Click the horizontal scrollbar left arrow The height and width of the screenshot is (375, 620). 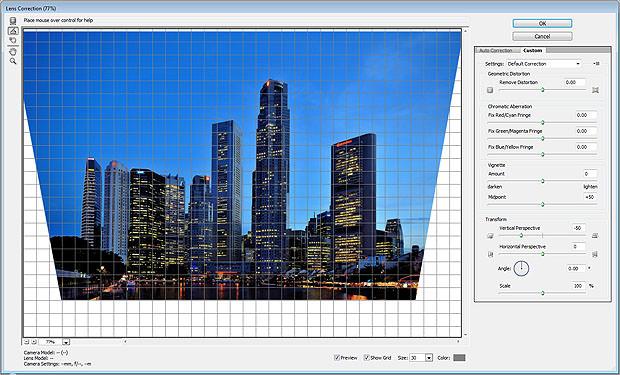click(125, 341)
